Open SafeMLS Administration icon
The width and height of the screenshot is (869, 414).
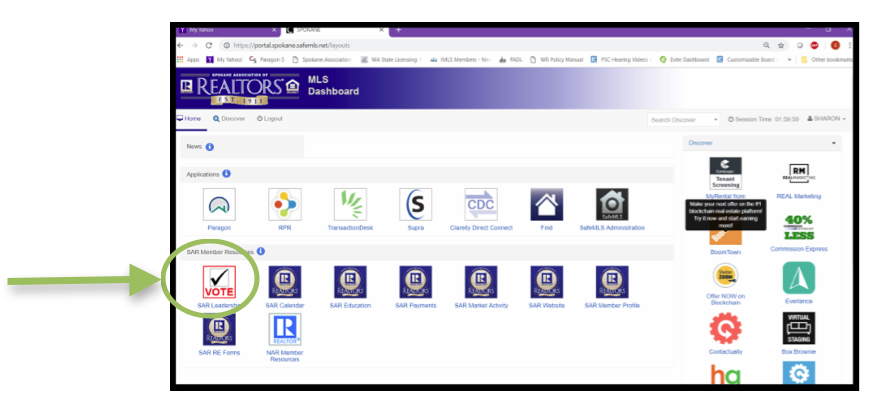tap(612, 205)
